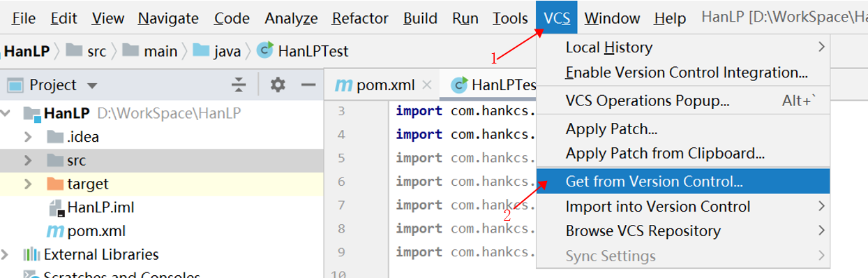Viewport: 868px width, 278px height.
Task: Click the HanLPTest class icon in breadcrumb
Action: pyautogui.click(x=265, y=50)
